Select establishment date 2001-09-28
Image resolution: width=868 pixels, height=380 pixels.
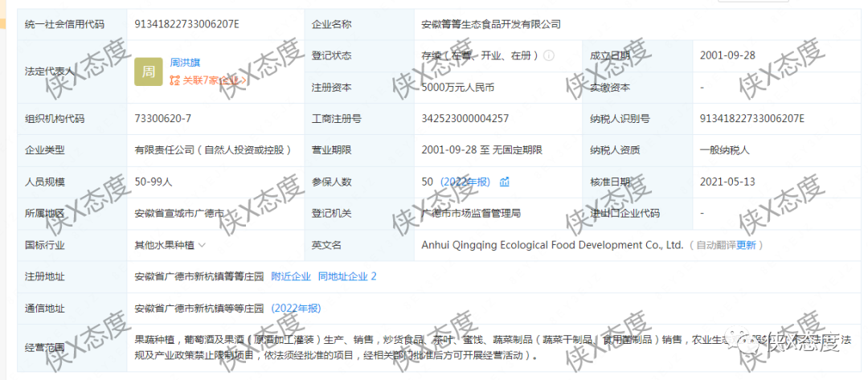(x=727, y=55)
